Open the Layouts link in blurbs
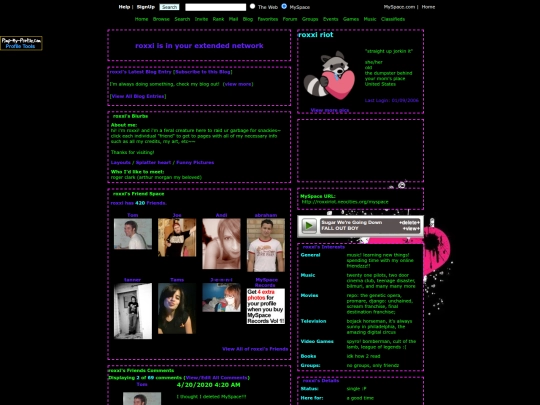Viewport: 540px width, 405px height. pyautogui.click(x=121, y=163)
